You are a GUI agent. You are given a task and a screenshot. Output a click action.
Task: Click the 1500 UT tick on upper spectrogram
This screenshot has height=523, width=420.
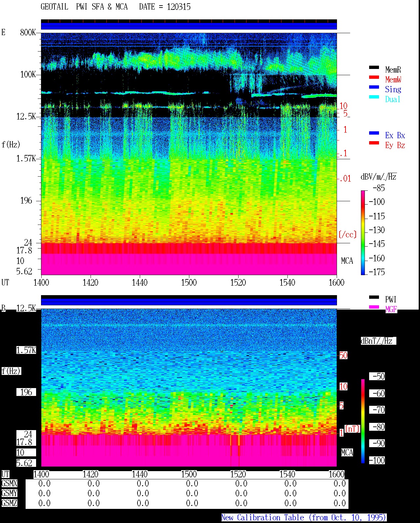coord(189,282)
